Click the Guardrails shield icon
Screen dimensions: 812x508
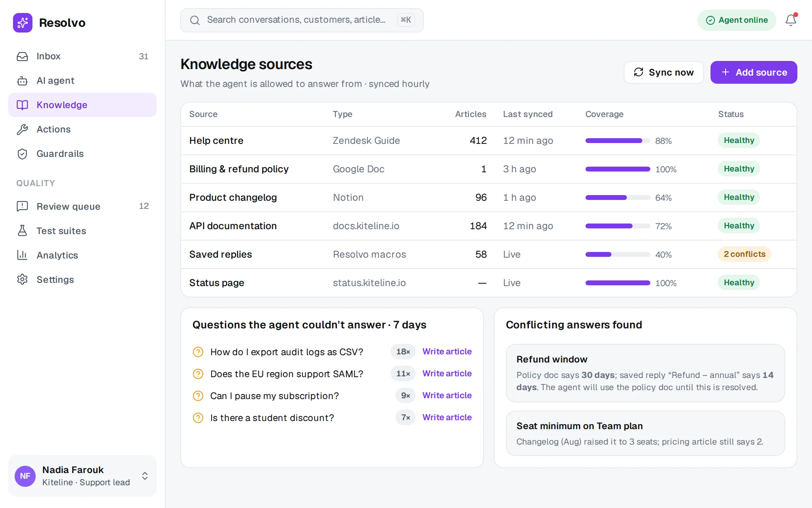22,154
